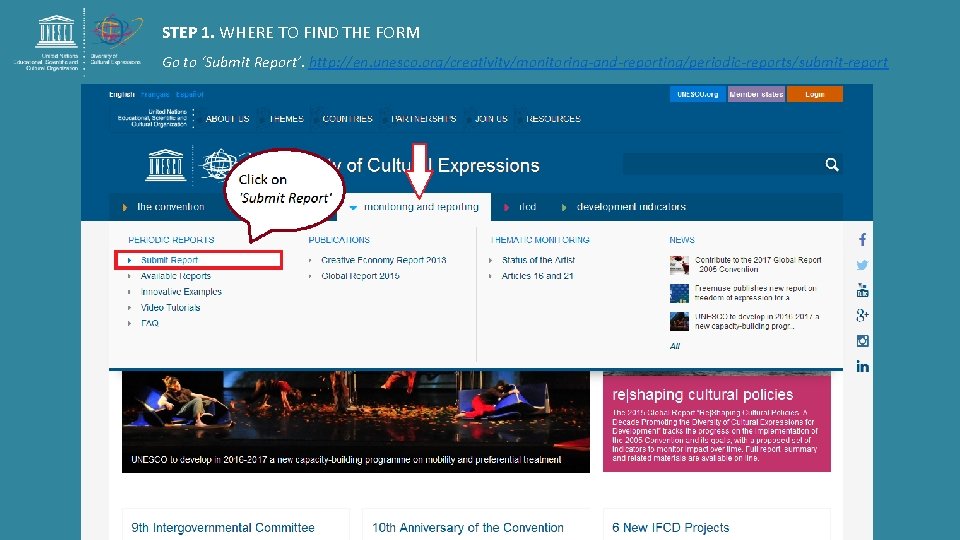Screen dimensions: 960x540
Task: Open Innovative Examples link
Action: click(181, 292)
